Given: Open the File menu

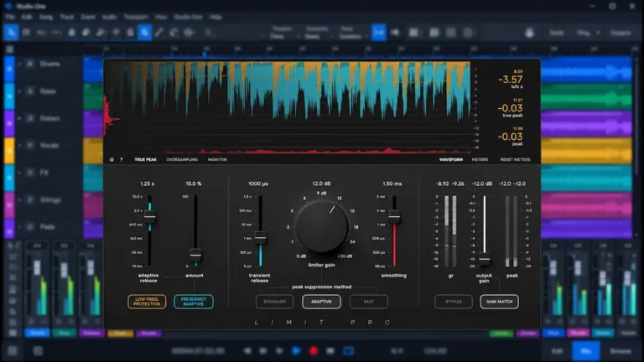Looking at the screenshot, I should pos(10,17).
